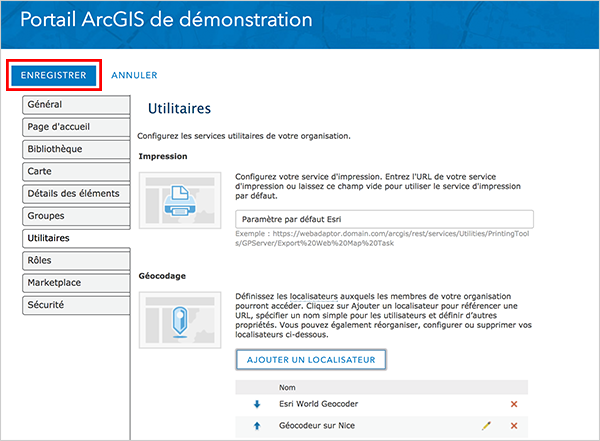Image resolution: width=600 pixels, height=441 pixels.
Task: Open Détails des éléments tab
Action: point(76,193)
